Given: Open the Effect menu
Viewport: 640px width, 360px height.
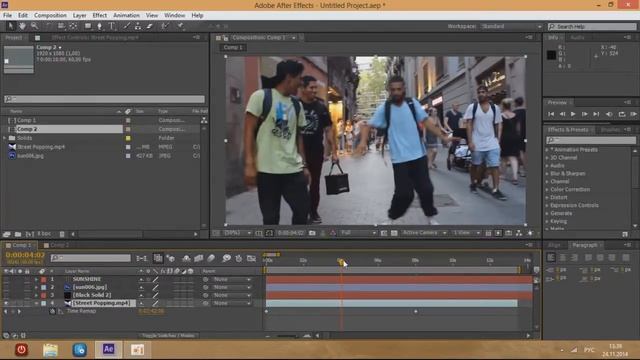Looking at the screenshot, I should 100,15.
